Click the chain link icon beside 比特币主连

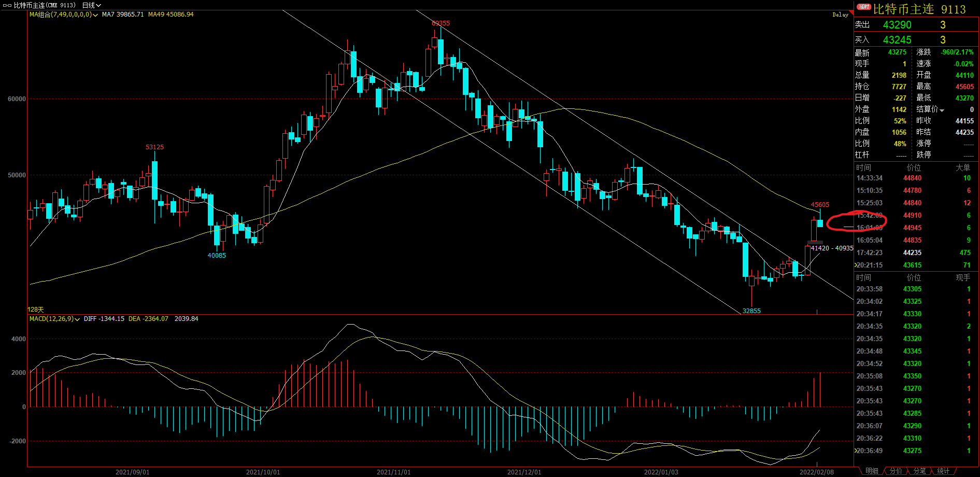7,5
